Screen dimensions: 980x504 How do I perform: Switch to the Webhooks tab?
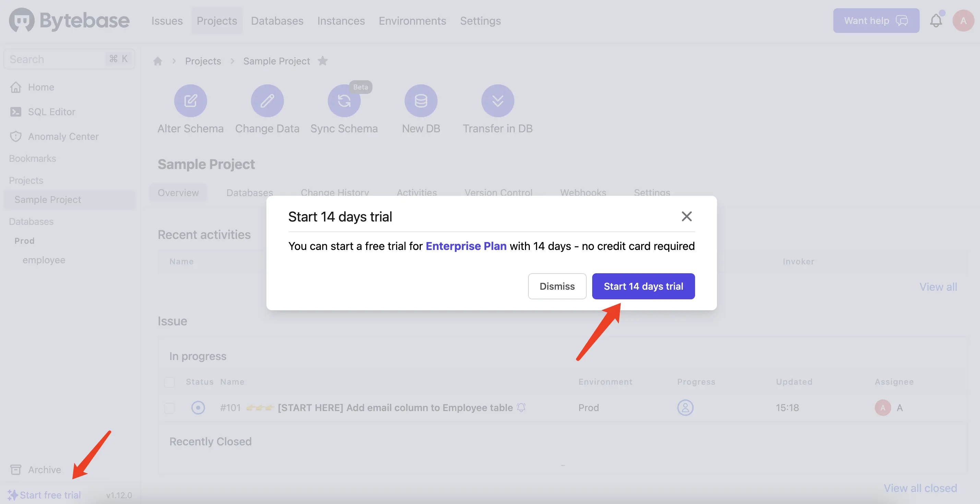click(x=583, y=192)
